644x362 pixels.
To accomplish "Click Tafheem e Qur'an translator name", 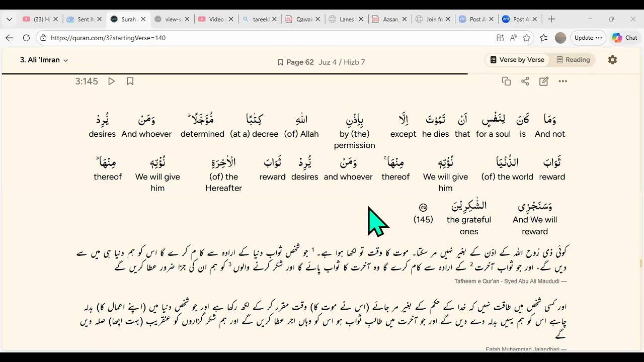I will pyautogui.click(x=510, y=281).
